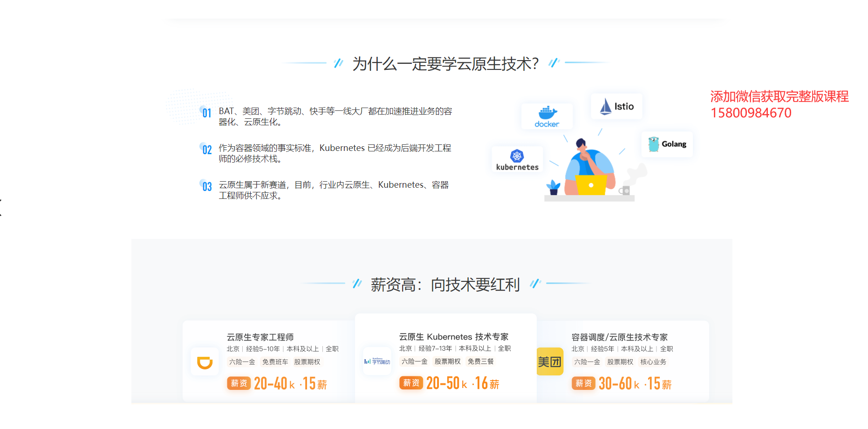Open the 容器调度/云原生技术专家 job title

[x=620, y=337]
